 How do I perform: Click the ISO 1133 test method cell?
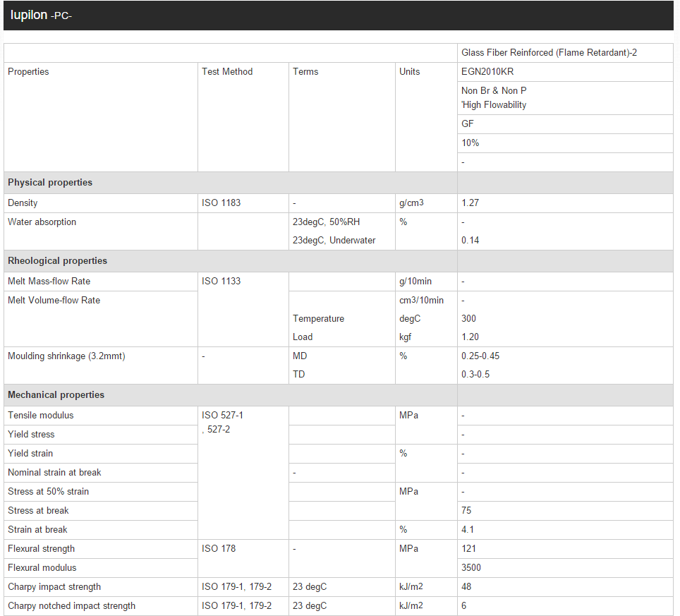(221, 282)
